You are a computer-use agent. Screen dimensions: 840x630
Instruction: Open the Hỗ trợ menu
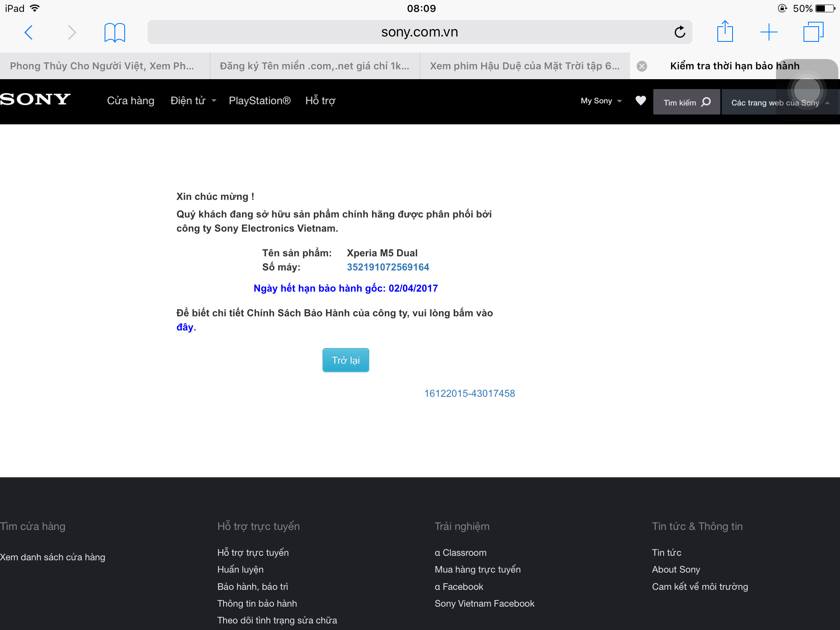tap(320, 100)
